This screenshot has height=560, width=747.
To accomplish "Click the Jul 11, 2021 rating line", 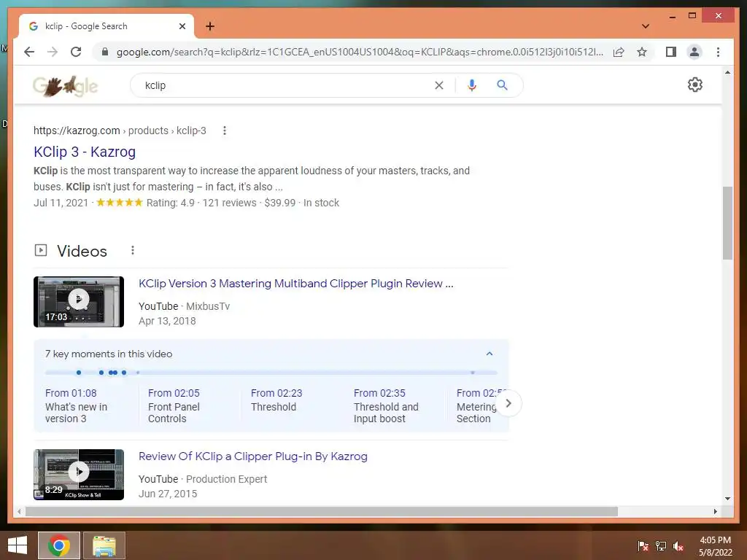I will [x=186, y=203].
